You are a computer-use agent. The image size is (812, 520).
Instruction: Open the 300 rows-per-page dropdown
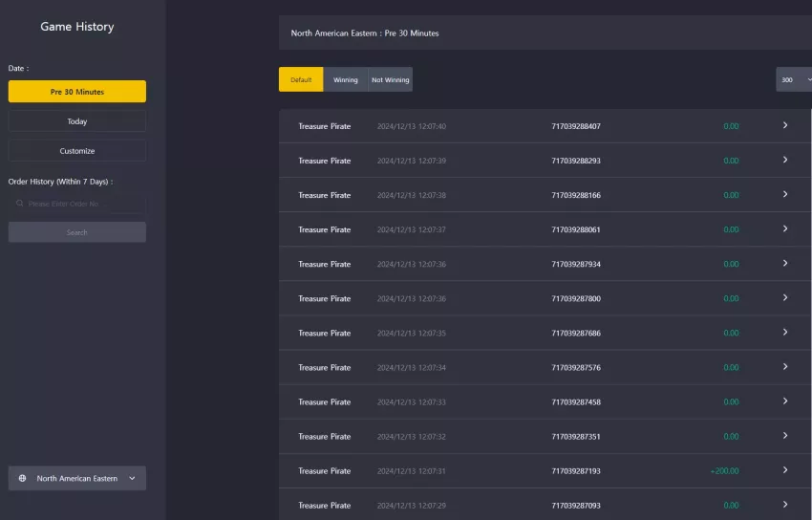(x=794, y=79)
